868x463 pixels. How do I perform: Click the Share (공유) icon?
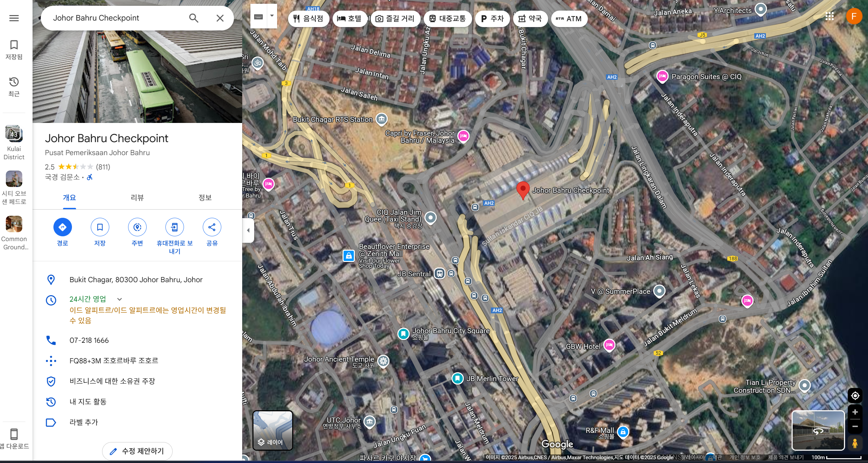pyautogui.click(x=212, y=227)
